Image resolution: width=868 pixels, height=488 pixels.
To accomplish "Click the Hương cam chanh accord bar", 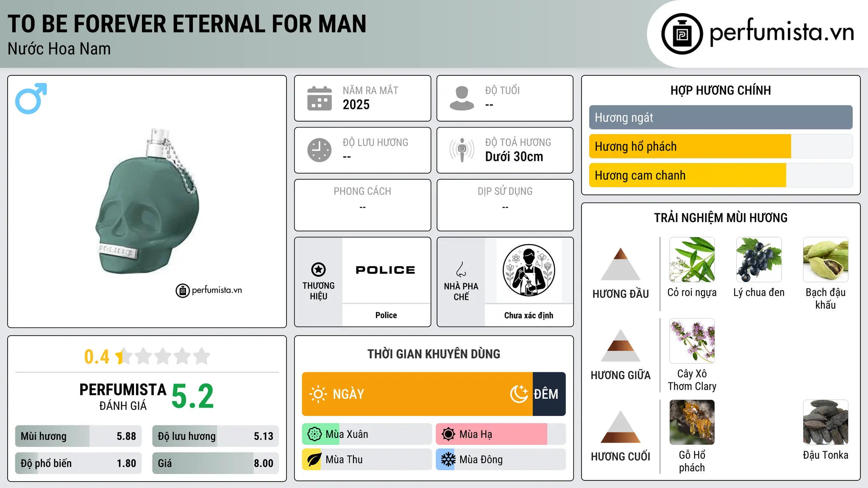I will click(x=721, y=175).
